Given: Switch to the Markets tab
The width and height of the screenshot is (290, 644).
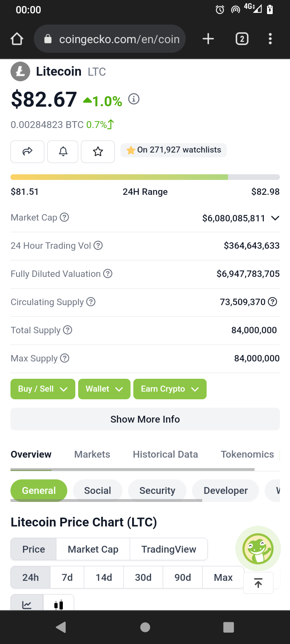Looking at the screenshot, I should pyautogui.click(x=92, y=454).
